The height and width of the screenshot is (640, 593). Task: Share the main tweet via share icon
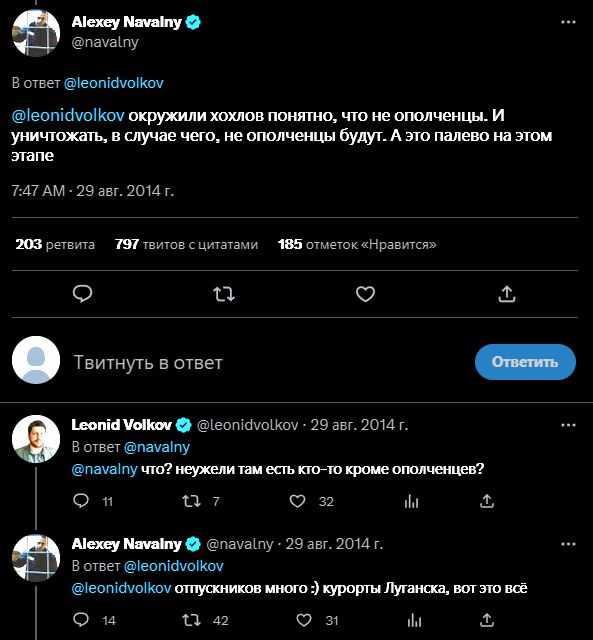click(506, 294)
